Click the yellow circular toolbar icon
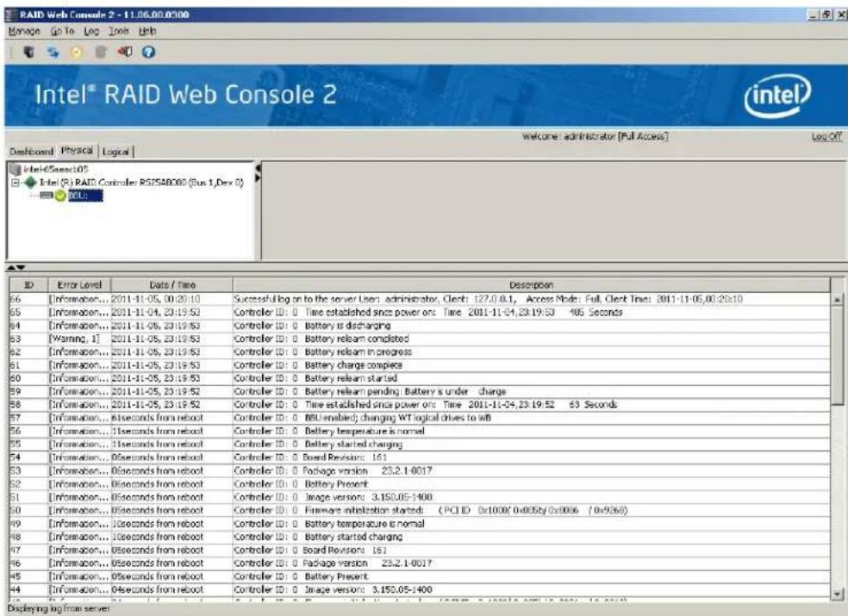This screenshot has width=848, height=616. [x=76, y=52]
